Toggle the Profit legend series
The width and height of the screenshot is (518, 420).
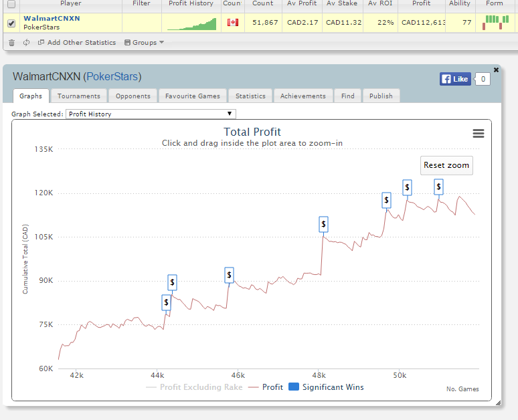coord(266,387)
